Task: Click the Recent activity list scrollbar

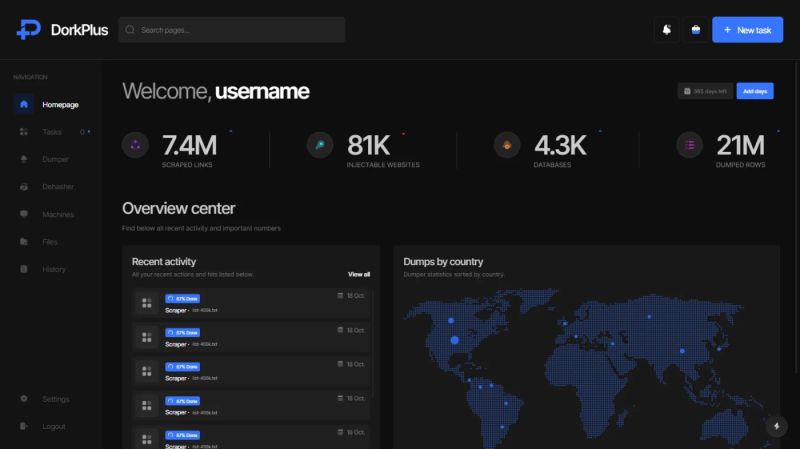Action: (373, 343)
